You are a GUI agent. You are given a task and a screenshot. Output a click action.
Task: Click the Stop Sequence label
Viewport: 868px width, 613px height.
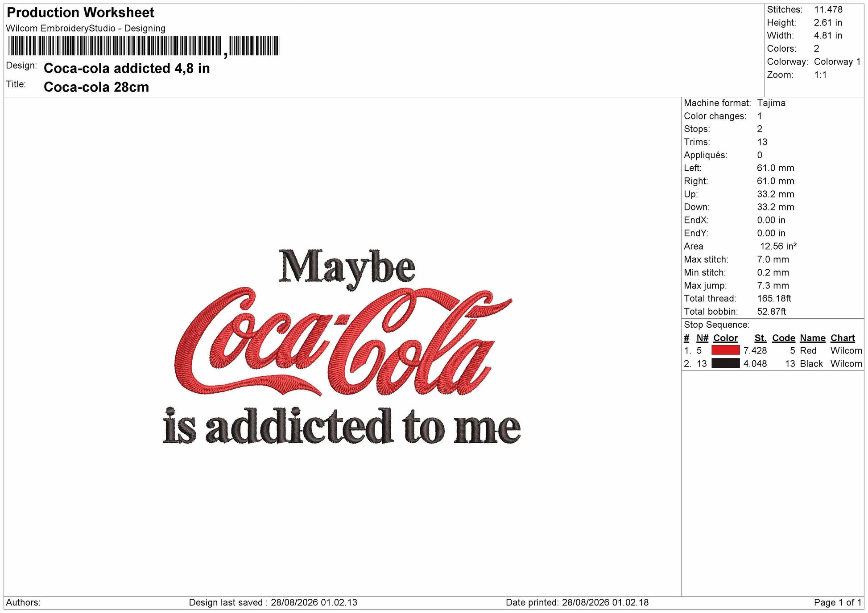[x=716, y=325]
